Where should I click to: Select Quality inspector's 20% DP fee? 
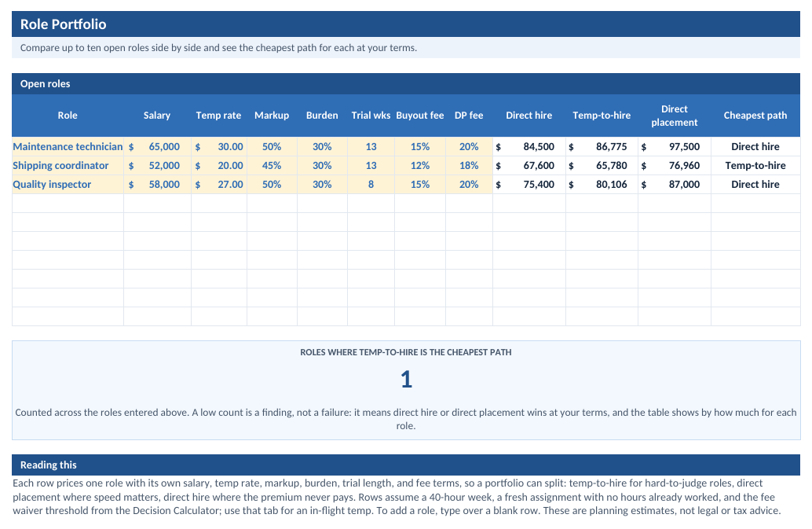(469, 185)
